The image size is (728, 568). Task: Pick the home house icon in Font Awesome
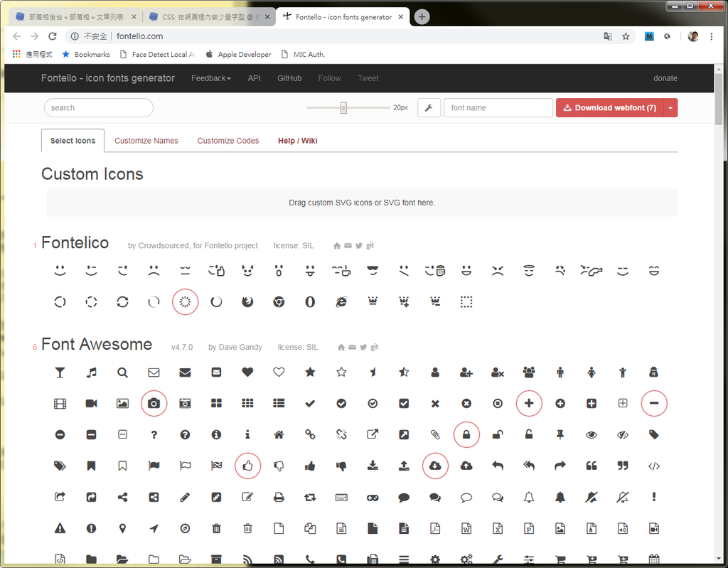[x=279, y=434]
